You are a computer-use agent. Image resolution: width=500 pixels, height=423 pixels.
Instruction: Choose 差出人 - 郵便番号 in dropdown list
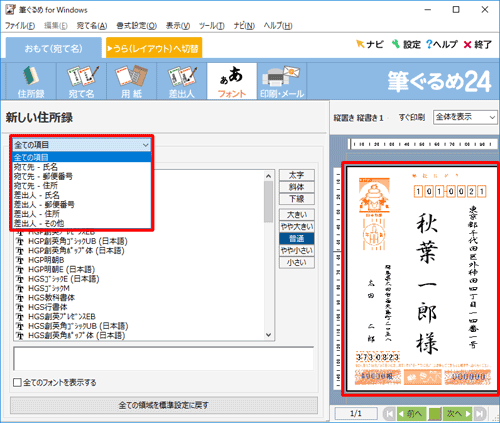82,204
